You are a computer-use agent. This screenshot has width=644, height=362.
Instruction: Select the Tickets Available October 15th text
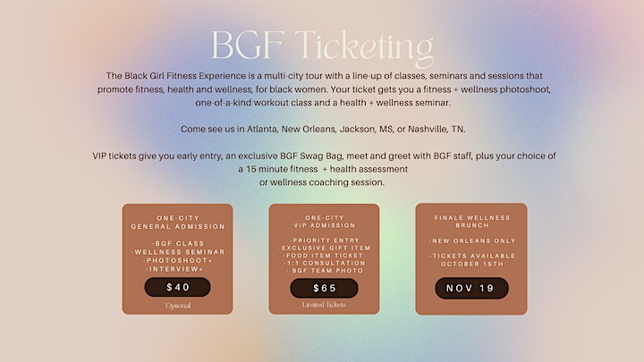click(x=470, y=260)
